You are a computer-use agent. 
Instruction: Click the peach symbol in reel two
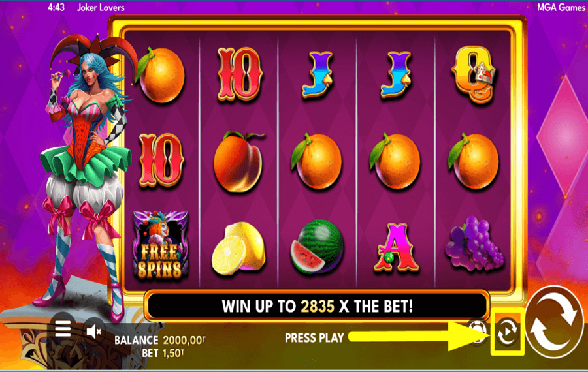click(x=238, y=161)
